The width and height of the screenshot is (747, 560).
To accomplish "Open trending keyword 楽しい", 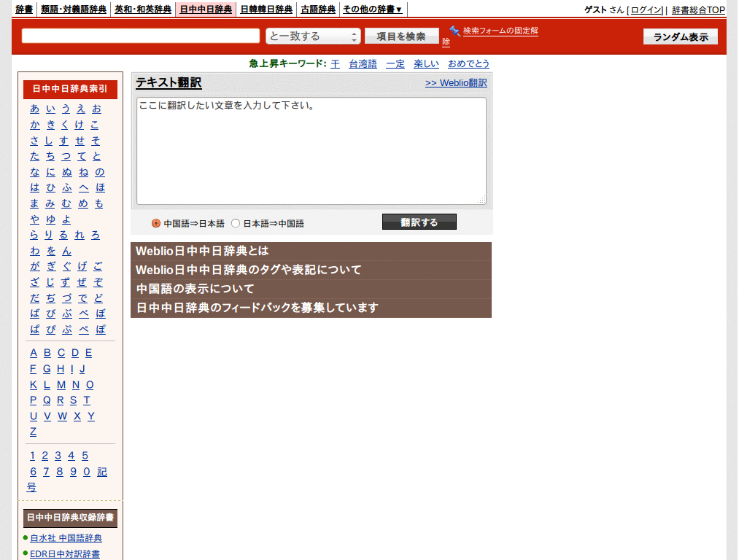I will [426, 64].
